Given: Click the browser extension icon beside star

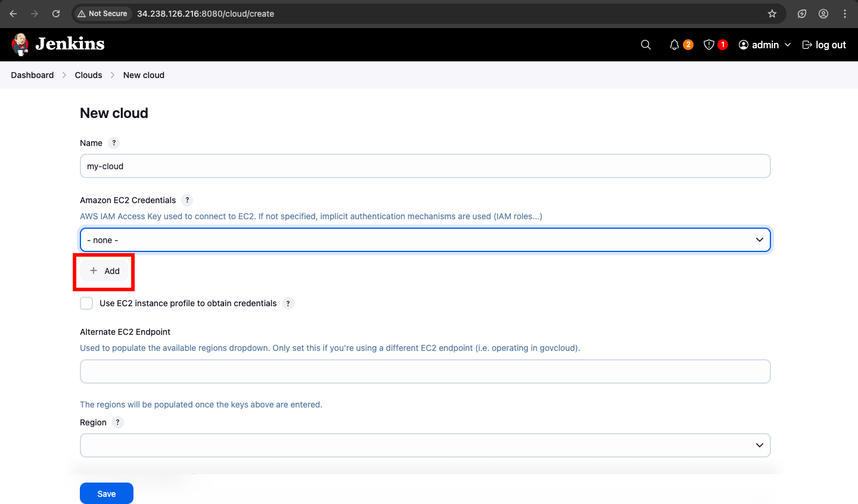Looking at the screenshot, I should pyautogui.click(x=802, y=14).
